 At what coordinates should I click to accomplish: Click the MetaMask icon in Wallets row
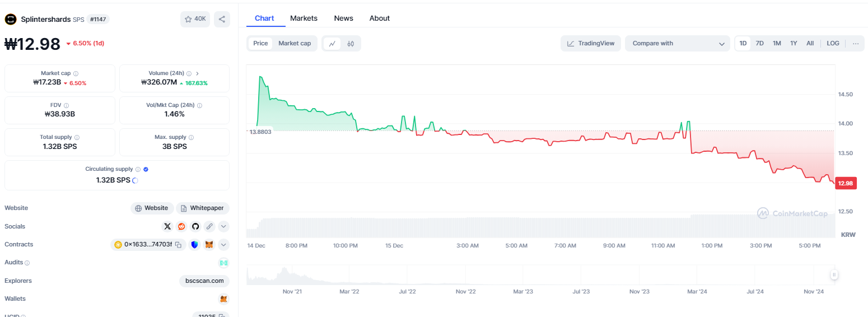tap(223, 299)
